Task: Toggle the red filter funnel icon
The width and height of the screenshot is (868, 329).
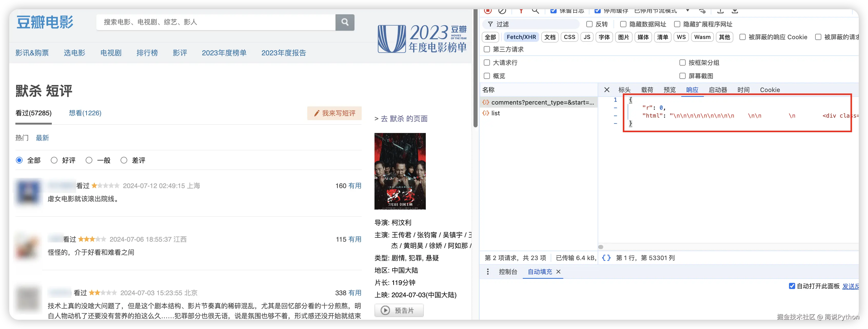Action: tap(521, 11)
